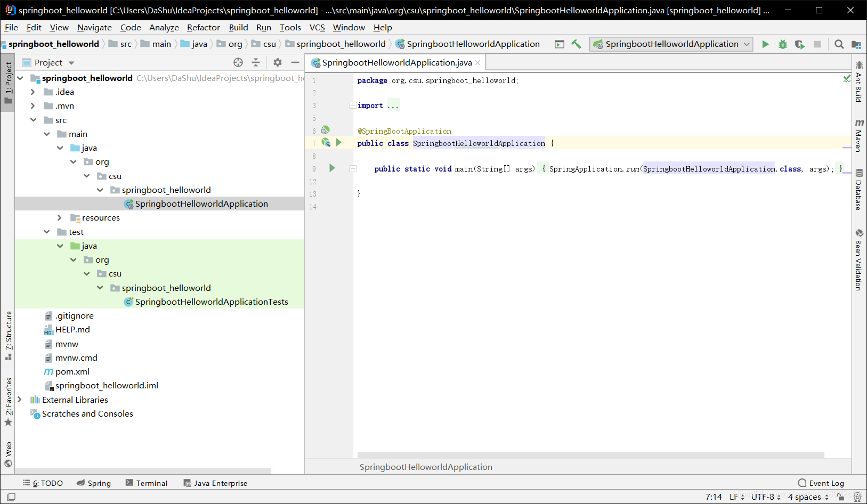Screen dimensions: 867x504
Task: Click the run window icon left of hammer
Action: [x=559, y=44]
